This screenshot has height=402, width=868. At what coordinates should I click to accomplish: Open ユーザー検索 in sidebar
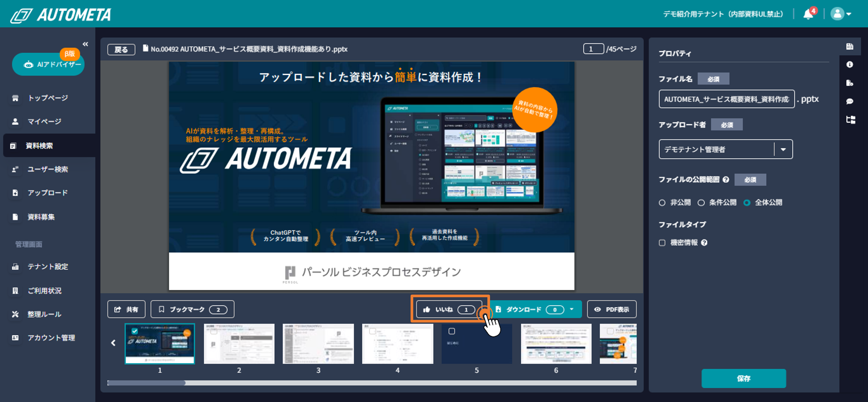(48, 169)
